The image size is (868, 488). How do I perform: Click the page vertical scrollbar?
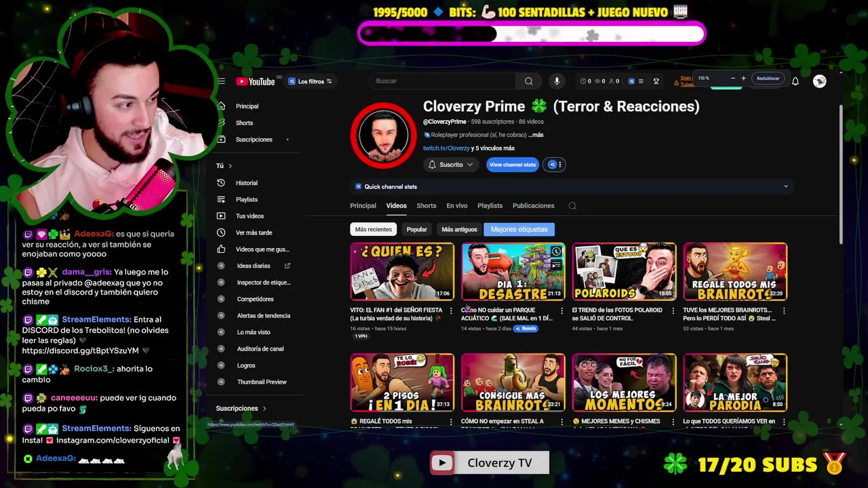coord(841,175)
